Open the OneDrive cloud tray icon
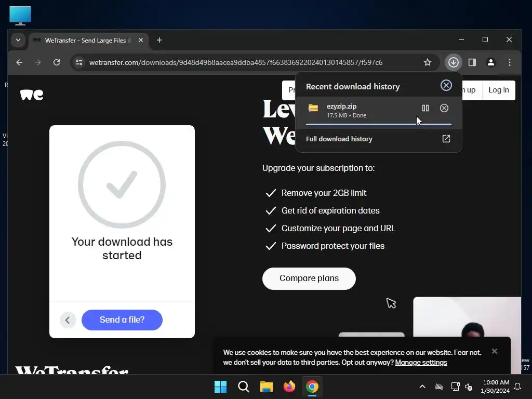Viewport: 532px width, 399px height. tap(439, 387)
